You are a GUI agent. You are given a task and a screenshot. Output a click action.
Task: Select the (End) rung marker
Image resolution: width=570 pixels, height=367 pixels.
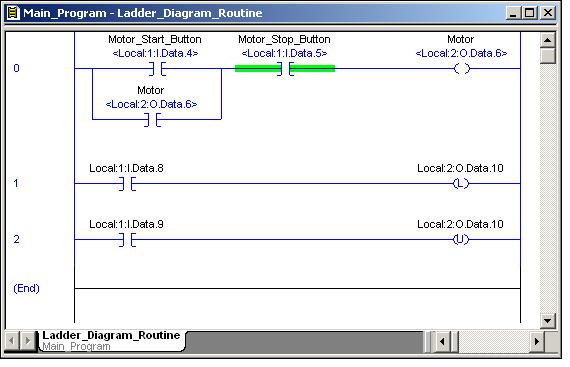pos(26,289)
